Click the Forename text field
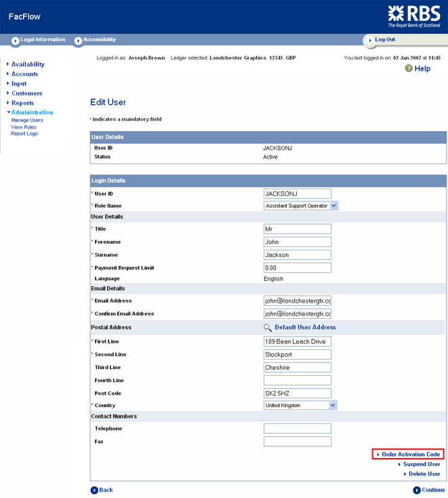 point(297,242)
